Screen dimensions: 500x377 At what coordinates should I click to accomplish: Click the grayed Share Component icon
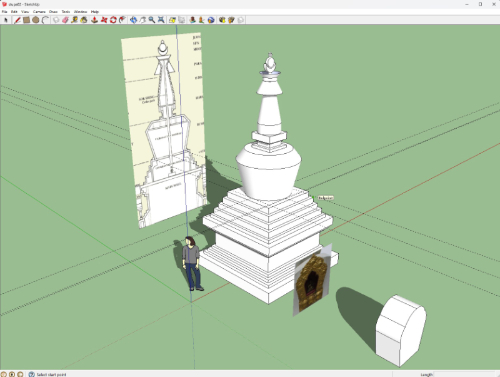pos(240,20)
